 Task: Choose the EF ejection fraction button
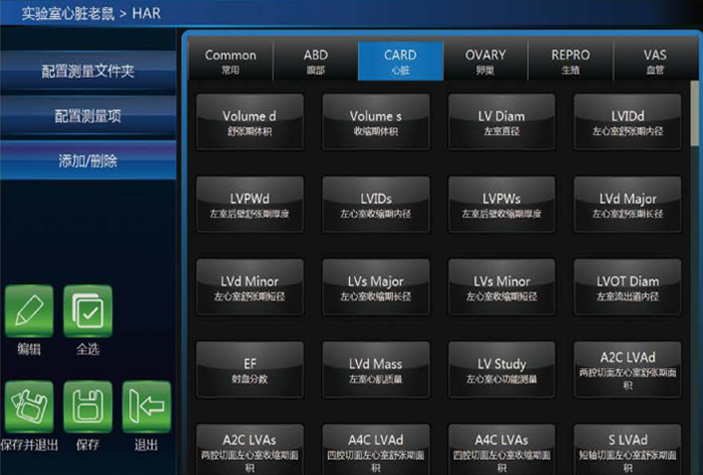tap(249, 370)
